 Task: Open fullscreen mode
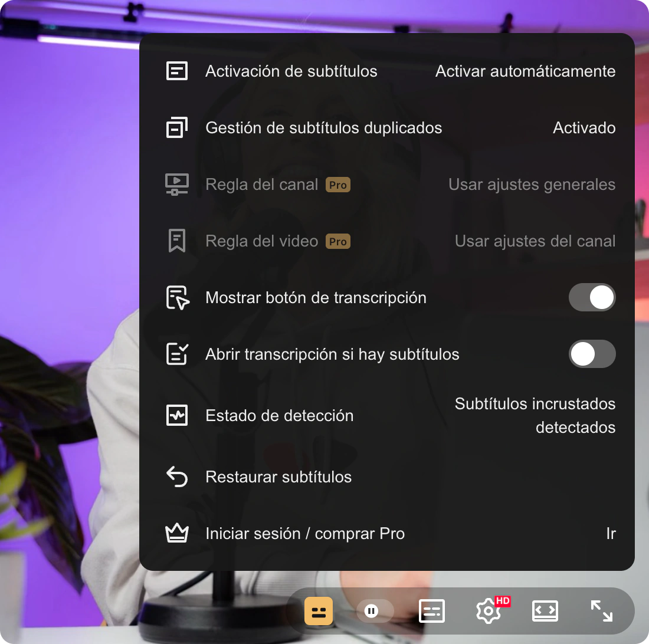click(x=601, y=611)
